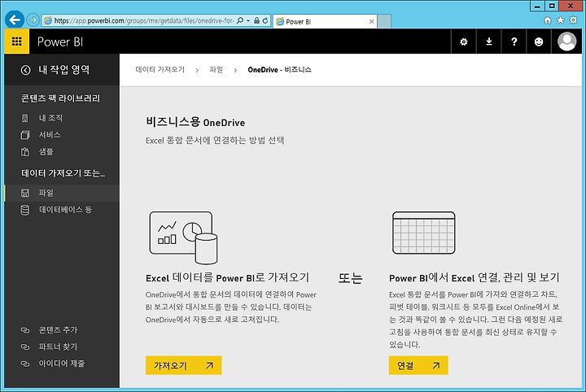
Task: Go to 데이터 가져오기 breadcrumb
Action: click(x=160, y=69)
